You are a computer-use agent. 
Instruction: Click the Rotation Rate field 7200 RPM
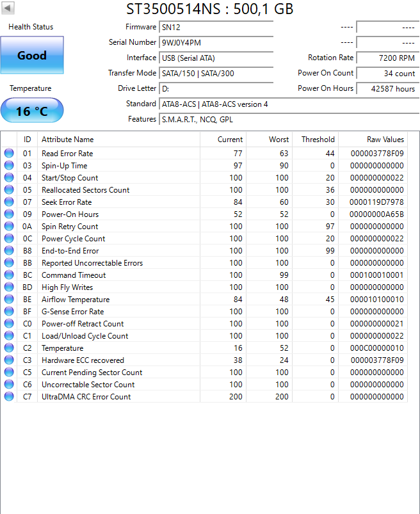pos(388,58)
